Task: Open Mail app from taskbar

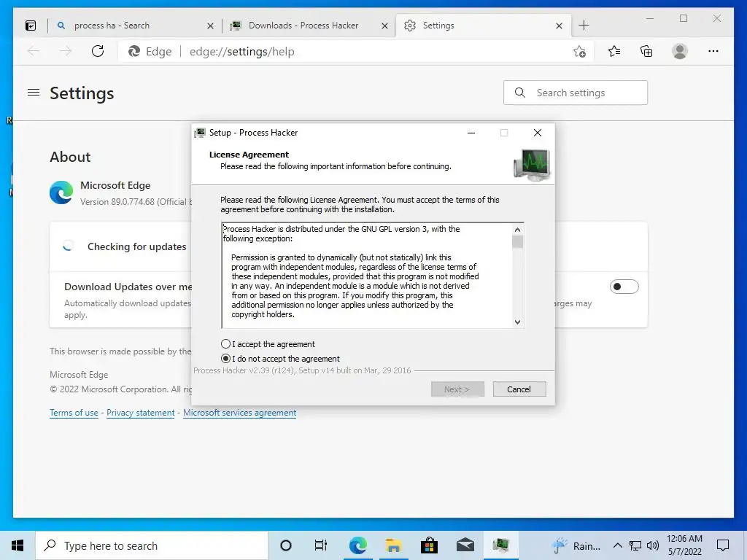Action: tap(465, 545)
